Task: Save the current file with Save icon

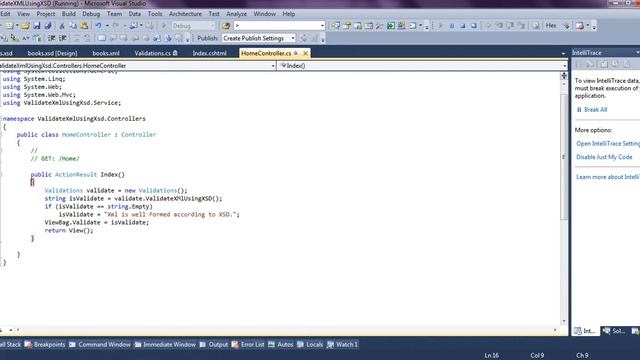Action: [x=37, y=26]
